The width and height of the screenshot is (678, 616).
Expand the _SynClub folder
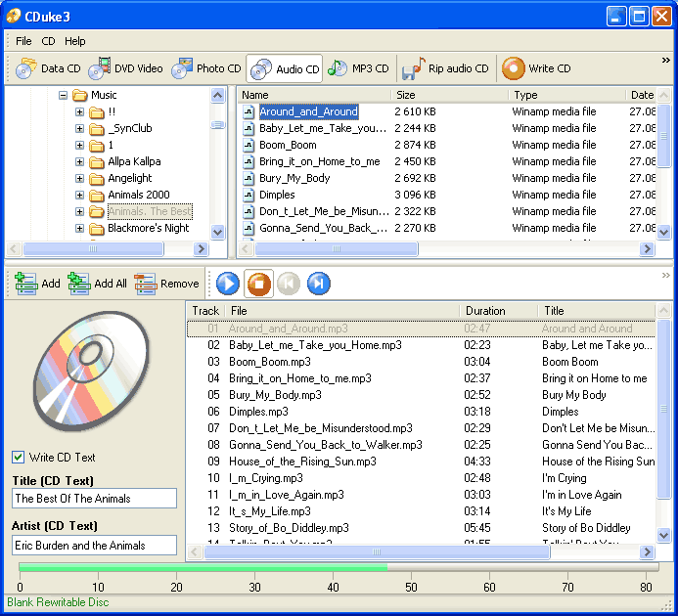point(79,128)
